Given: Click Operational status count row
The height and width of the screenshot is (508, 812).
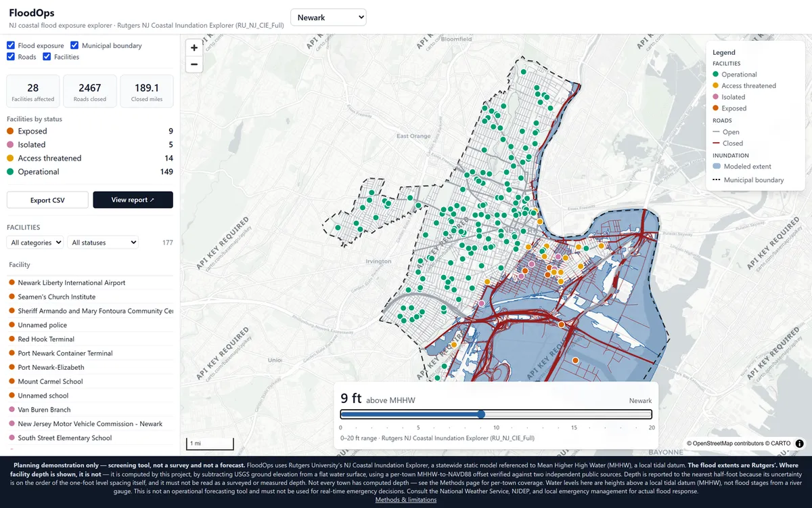Looking at the screenshot, I should click(x=90, y=172).
